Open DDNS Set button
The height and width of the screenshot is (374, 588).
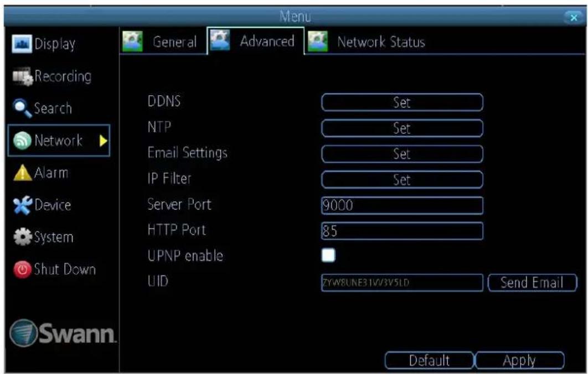point(402,102)
